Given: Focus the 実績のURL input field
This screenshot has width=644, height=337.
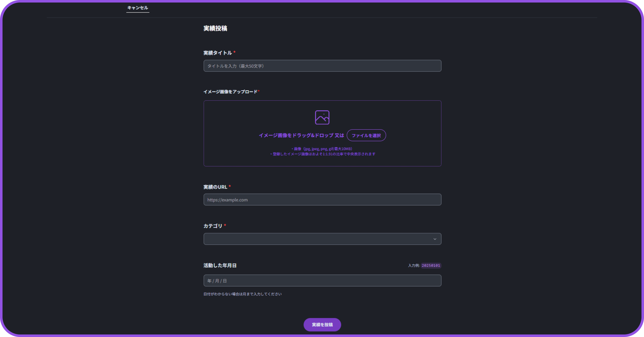Looking at the screenshot, I should point(322,200).
